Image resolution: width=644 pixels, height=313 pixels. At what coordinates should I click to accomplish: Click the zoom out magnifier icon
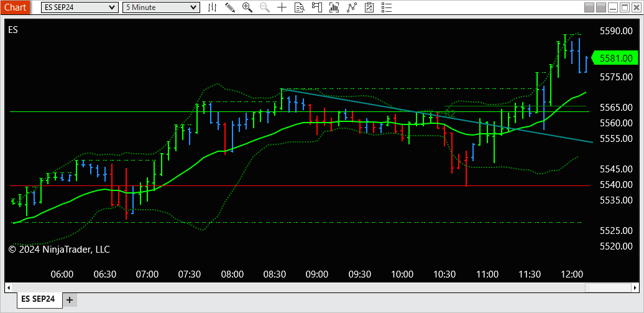coord(265,7)
